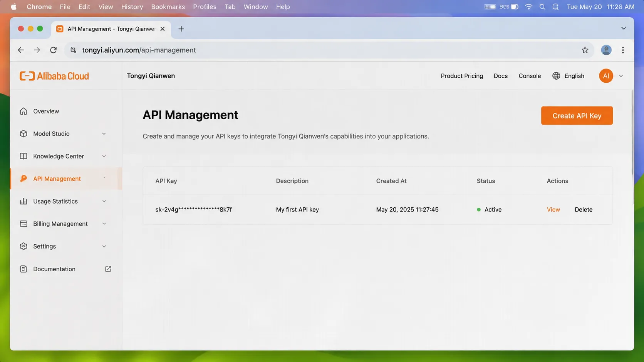
Task: Click the Documentation page icon
Action: [x=23, y=269]
